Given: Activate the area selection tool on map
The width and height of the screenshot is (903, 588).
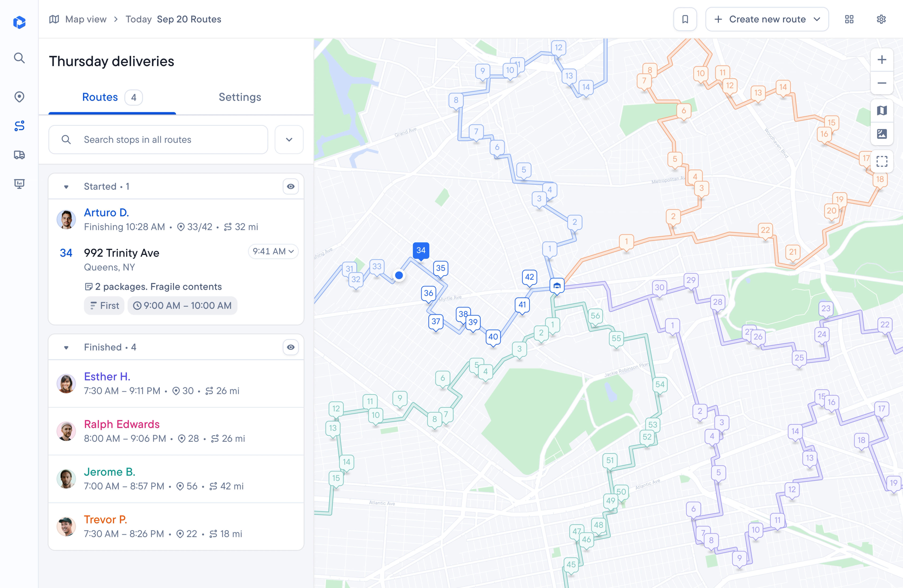Looking at the screenshot, I should [x=882, y=161].
